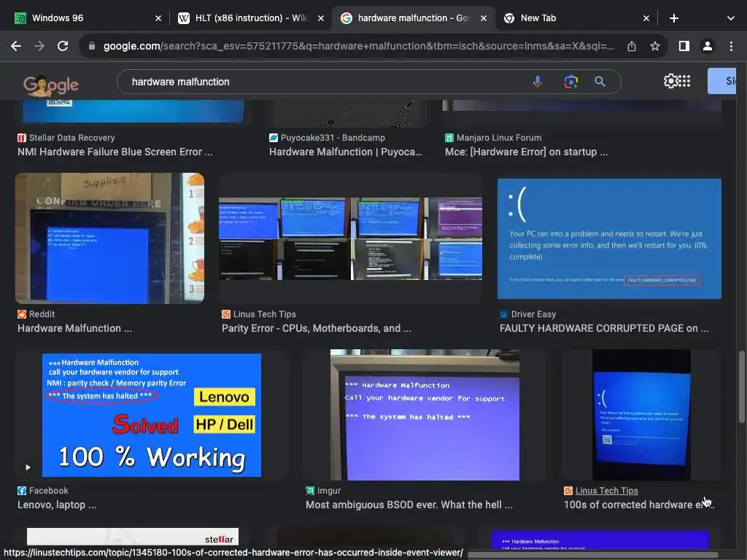The height and width of the screenshot is (560, 747).
Task: Open Mce: [Hardware Error] on startup link
Action: (526, 152)
